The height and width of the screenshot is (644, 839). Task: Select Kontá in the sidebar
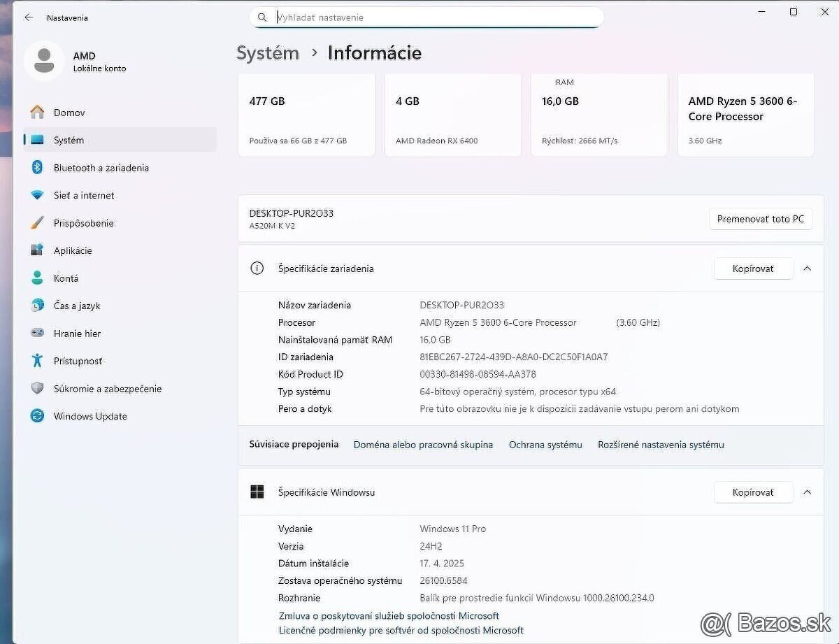click(x=66, y=278)
